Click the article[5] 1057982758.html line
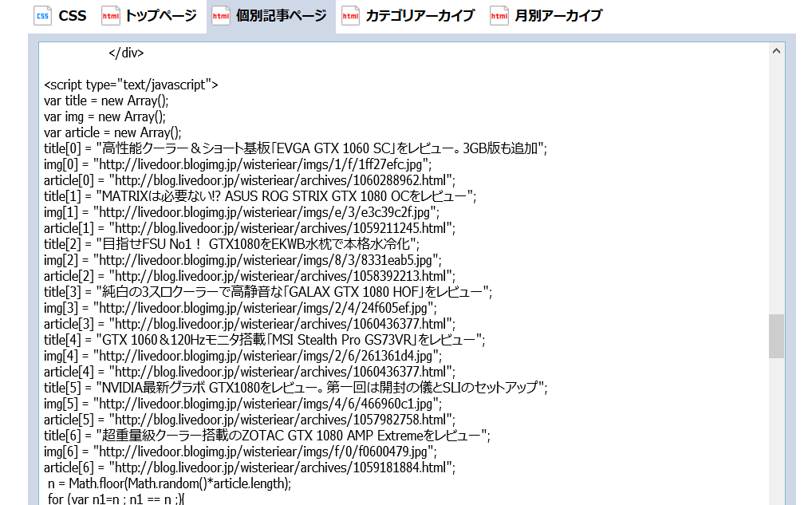812x505 pixels. coord(250,420)
